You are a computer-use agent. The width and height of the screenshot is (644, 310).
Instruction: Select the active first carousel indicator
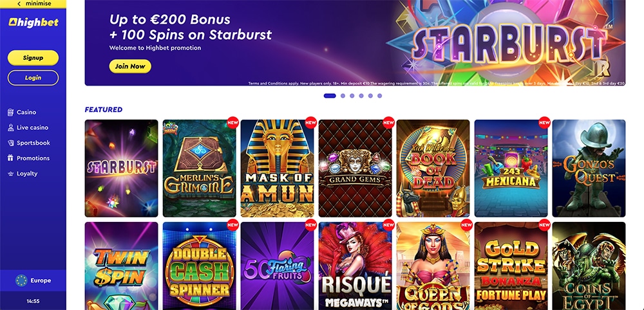point(330,96)
